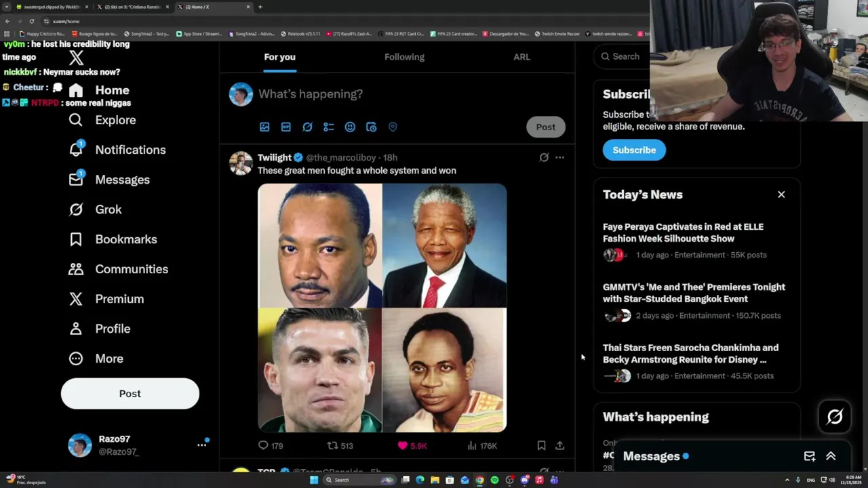This screenshot has width=868, height=488.
Task: Open @the_marcoliboy handle link
Action: point(341,157)
